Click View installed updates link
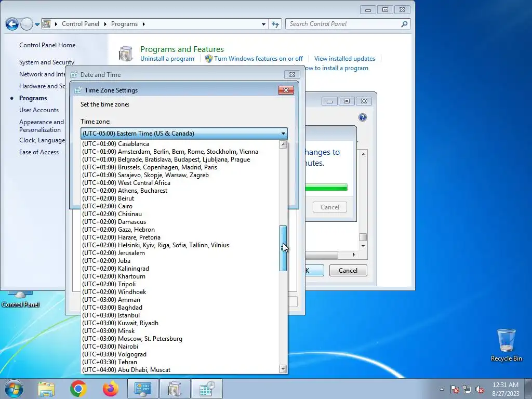This screenshot has height=399, width=532. pos(344,59)
